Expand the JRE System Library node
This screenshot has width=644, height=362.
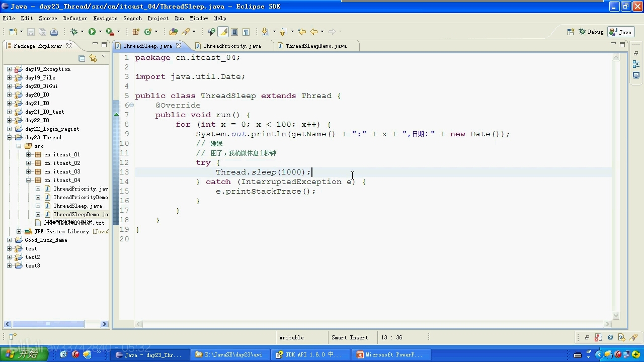(x=19, y=231)
